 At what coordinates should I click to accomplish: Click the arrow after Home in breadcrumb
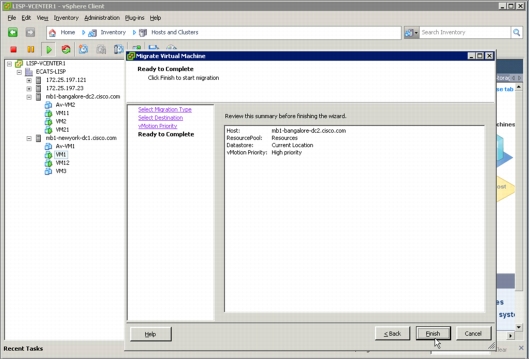[83, 32]
